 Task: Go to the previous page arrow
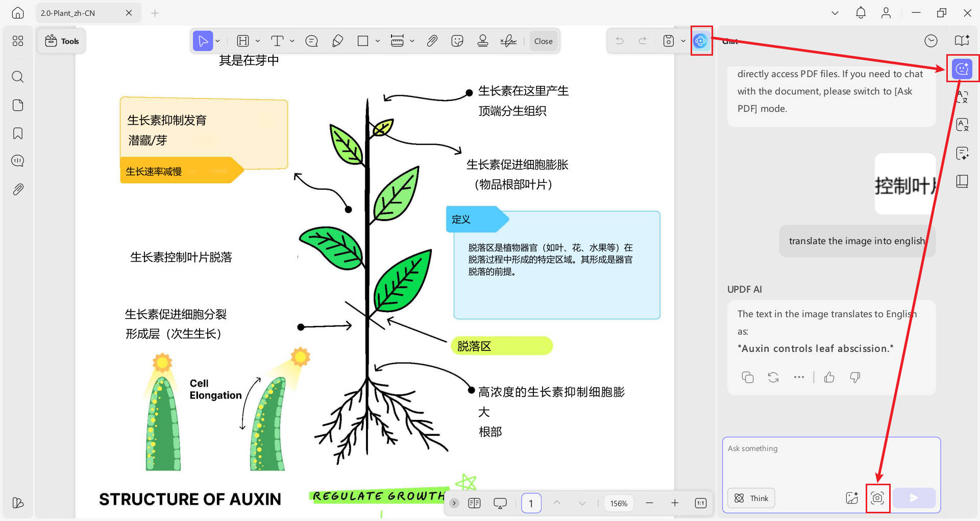557,503
